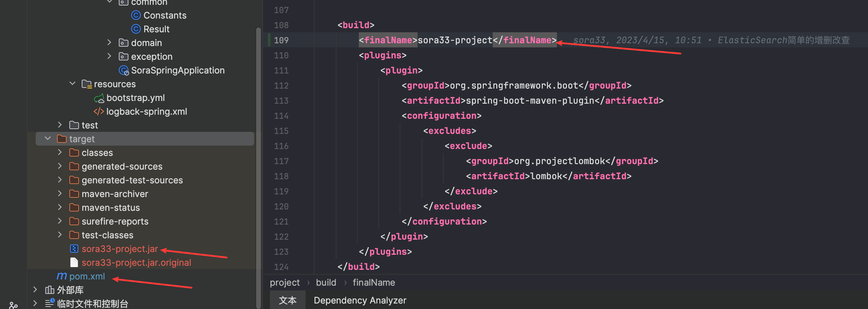Expand the generated-test-sources folder
The width and height of the screenshot is (868, 309).
(x=60, y=180)
